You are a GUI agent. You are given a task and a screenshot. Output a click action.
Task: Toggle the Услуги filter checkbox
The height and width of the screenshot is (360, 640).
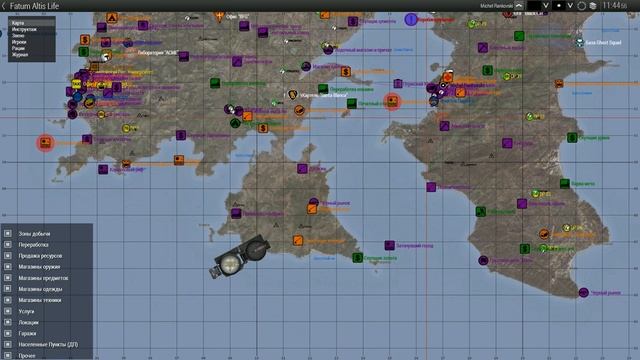tap(7, 311)
